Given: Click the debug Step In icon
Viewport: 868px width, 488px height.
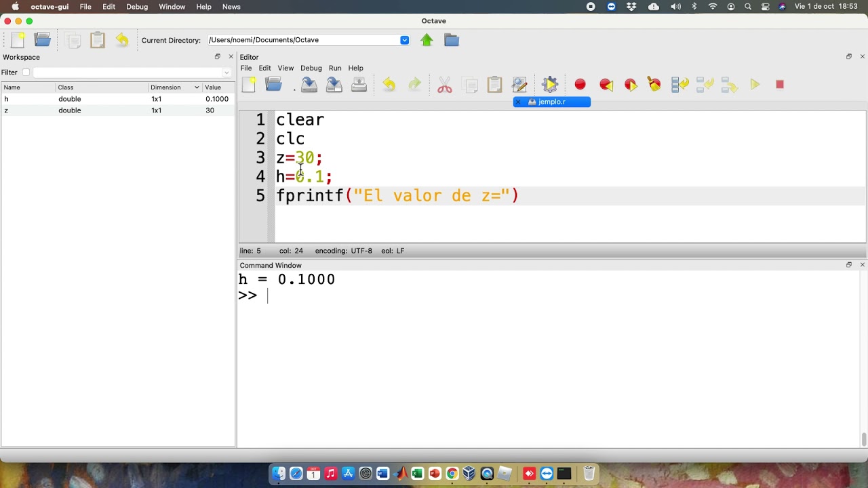Looking at the screenshot, I should click(705, 85).
